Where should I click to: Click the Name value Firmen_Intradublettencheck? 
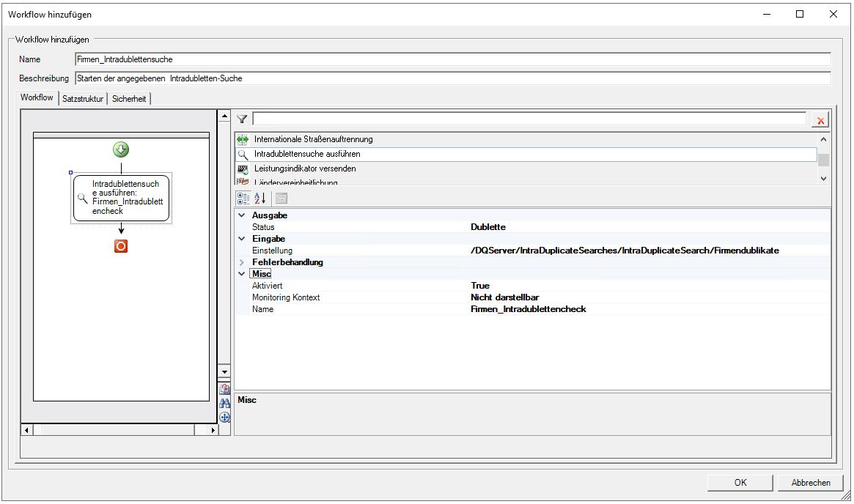pos(529,309)
